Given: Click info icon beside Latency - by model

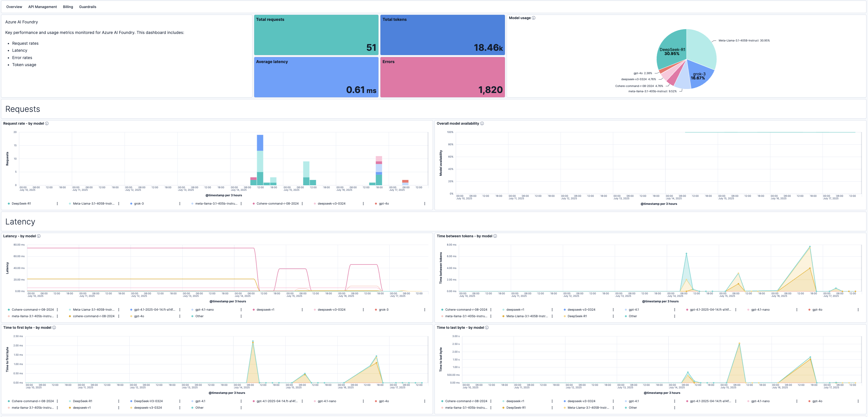Looking at the screenshot, I should tap(39, 236).
